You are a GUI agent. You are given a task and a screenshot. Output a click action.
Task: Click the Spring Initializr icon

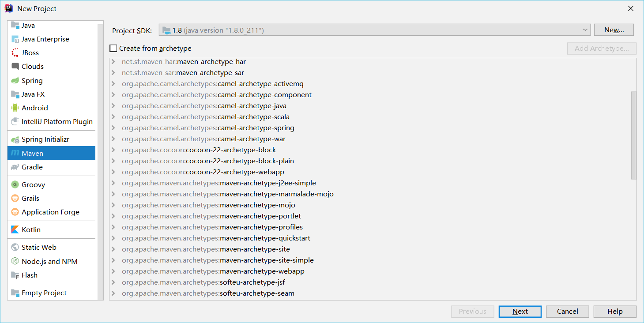tap(15, 139)
